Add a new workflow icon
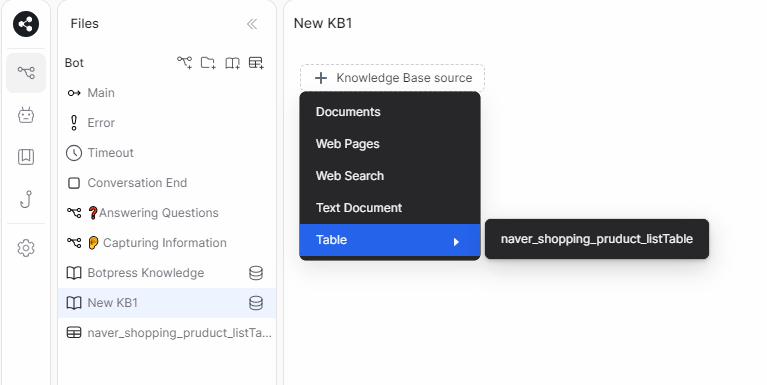Image resolution: width=767 pixels, height=385 pixels. click(184, 63)
